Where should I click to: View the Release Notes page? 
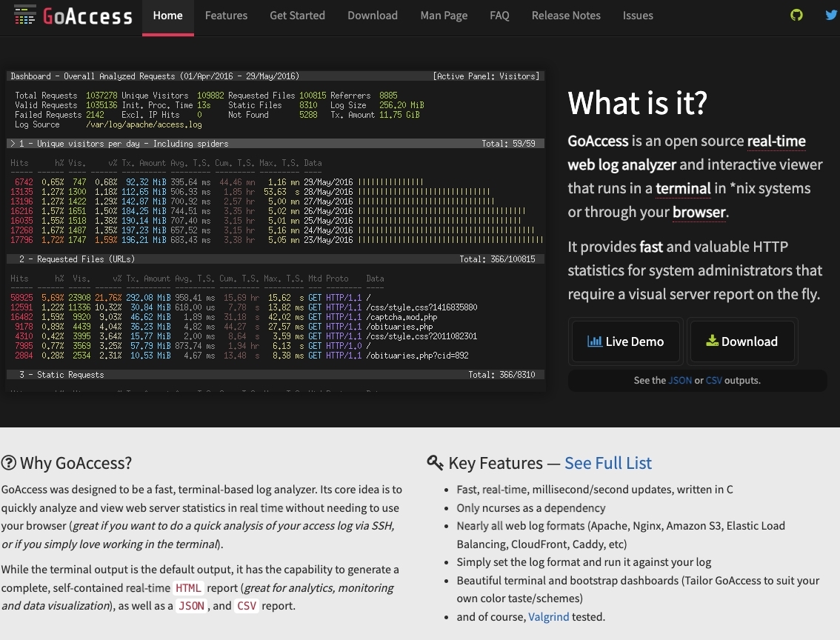coord(566,16)
